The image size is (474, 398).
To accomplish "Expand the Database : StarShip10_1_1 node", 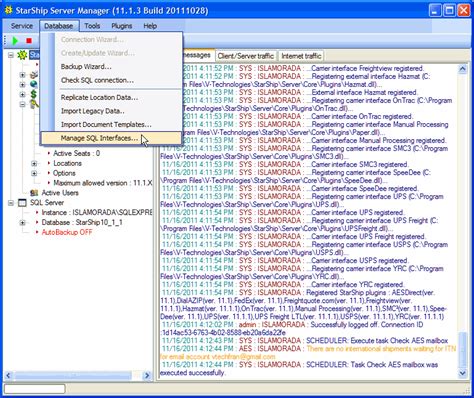I will coord(22,223).
